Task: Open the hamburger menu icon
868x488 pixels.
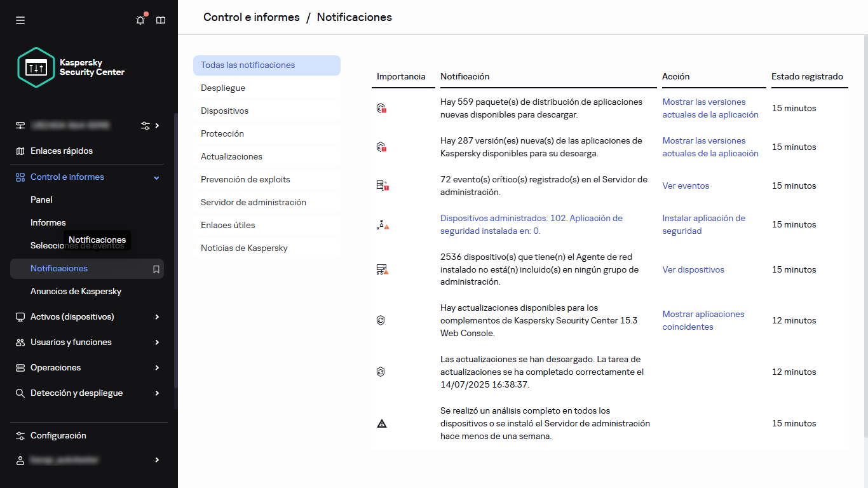Action: pos(20,20)
